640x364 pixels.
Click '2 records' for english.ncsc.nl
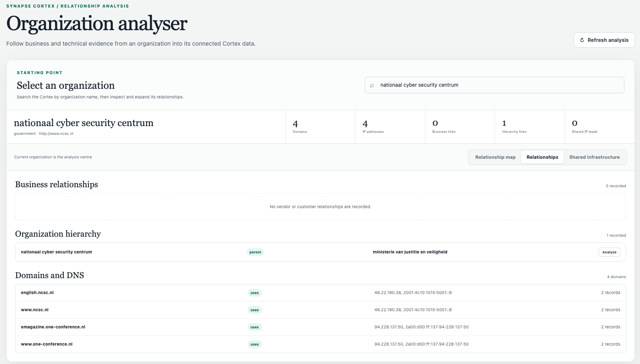(x=610, y=293)
